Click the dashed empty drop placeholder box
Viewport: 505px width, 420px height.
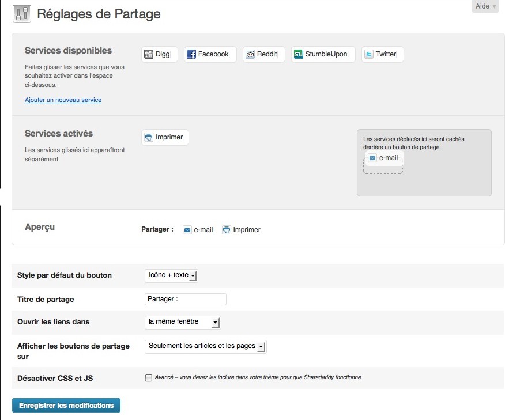pos(383,169)
